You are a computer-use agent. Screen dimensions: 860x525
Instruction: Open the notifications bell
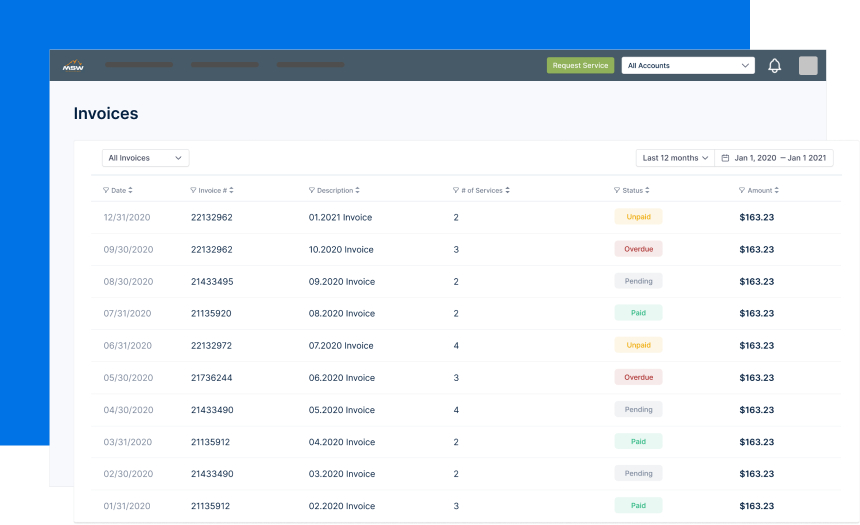point(774,65)
